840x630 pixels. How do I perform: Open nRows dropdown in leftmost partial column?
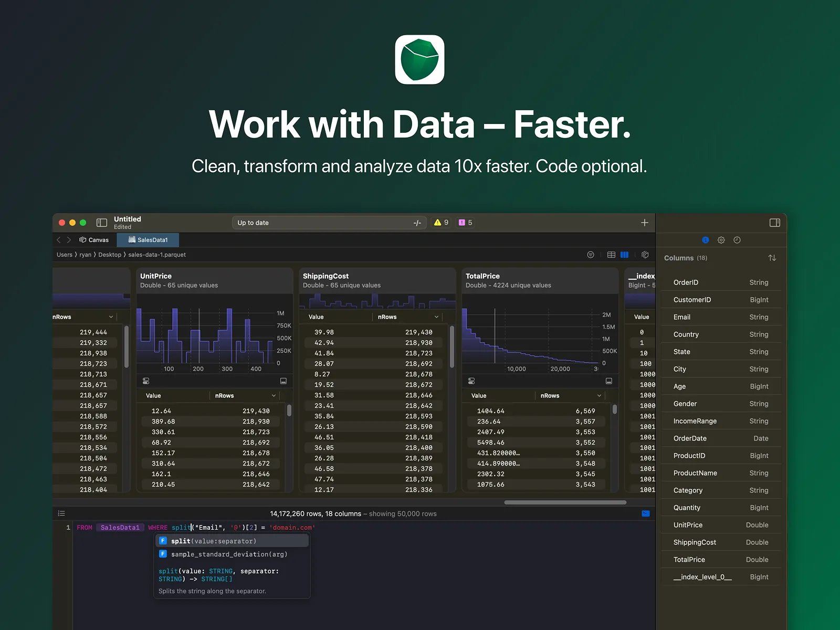click(111, 317)
